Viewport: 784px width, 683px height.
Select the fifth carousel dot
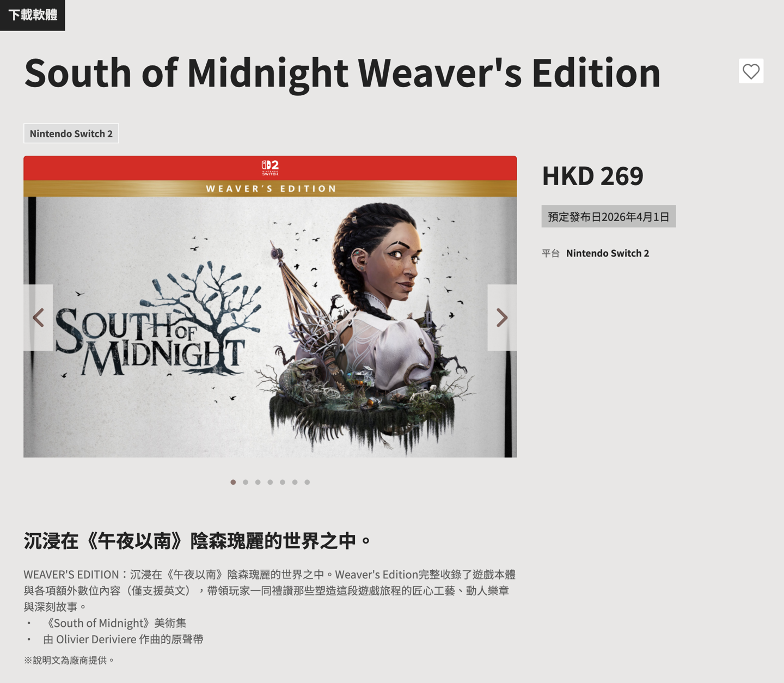[x=283, y=482]
